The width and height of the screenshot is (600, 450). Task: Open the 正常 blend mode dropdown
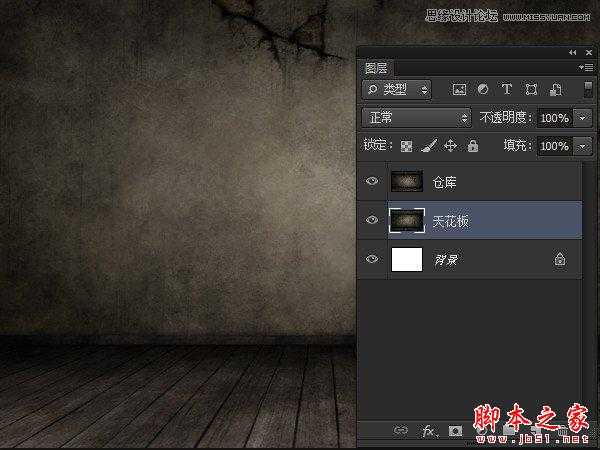pos(417,118)
